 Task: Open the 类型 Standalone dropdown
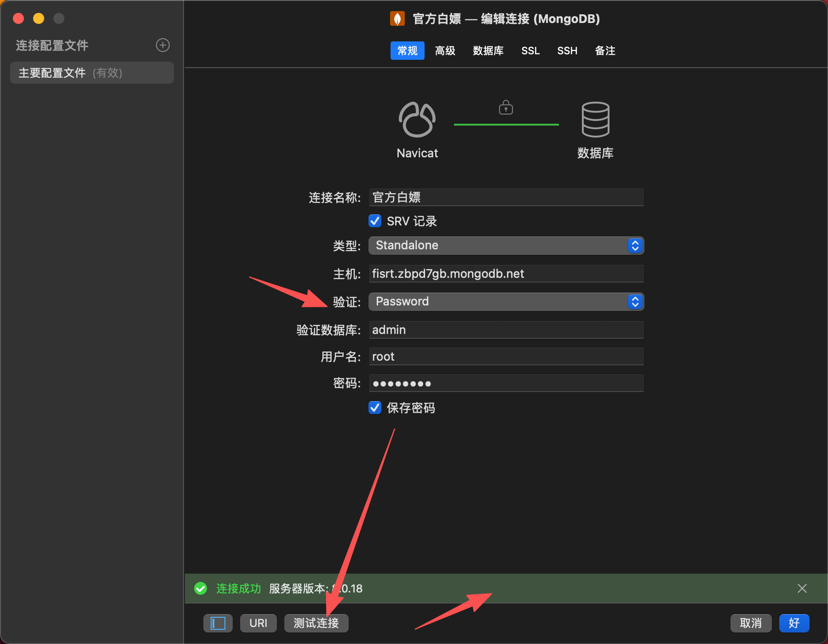click(506, 246)
